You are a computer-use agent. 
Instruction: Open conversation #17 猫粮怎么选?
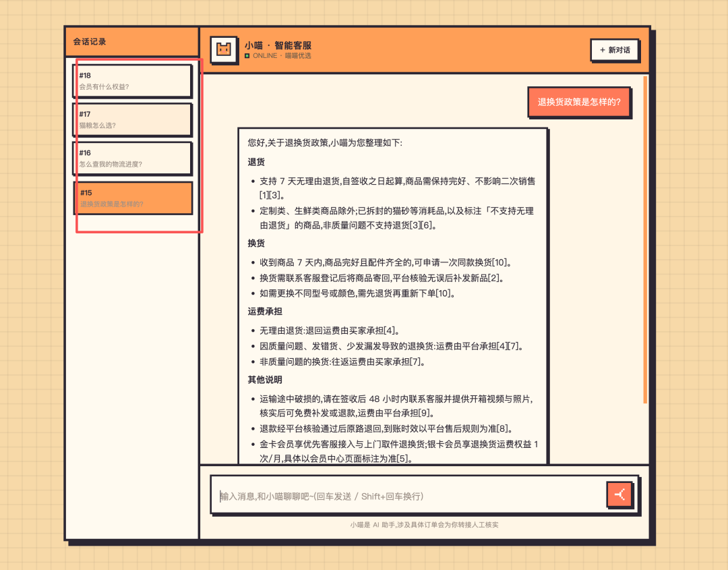pyautogui.click(x=132, y=119)
